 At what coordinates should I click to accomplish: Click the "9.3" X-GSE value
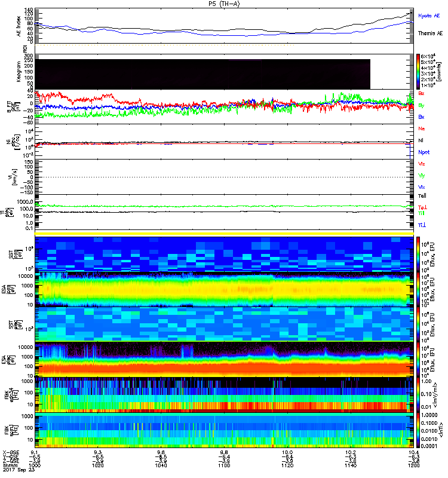pyautogui.click(x=98, y=452)
